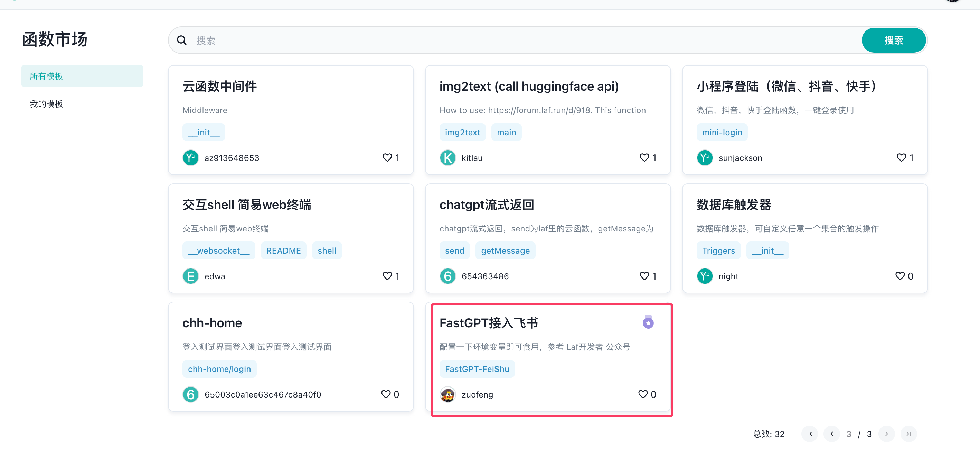This screenshot has height=465, width=980.
Task: Select 所有模板 in the sidebar
Action: pyautogui.click(x=82, y=76)
